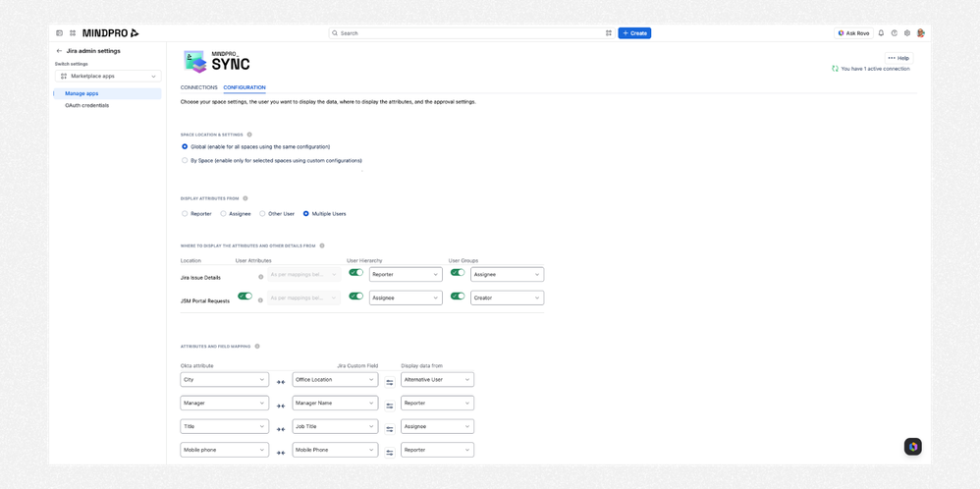Screen dimensions: 980x489
Task: Open the settings gear icon in header
Action: click(x=907, y=33)
